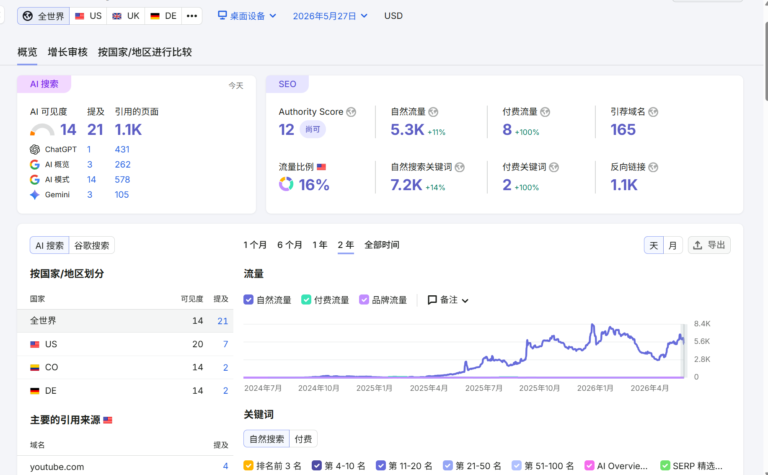Select the 1 年 time range
Screen dimensions: 768x475
click(320, 245)
